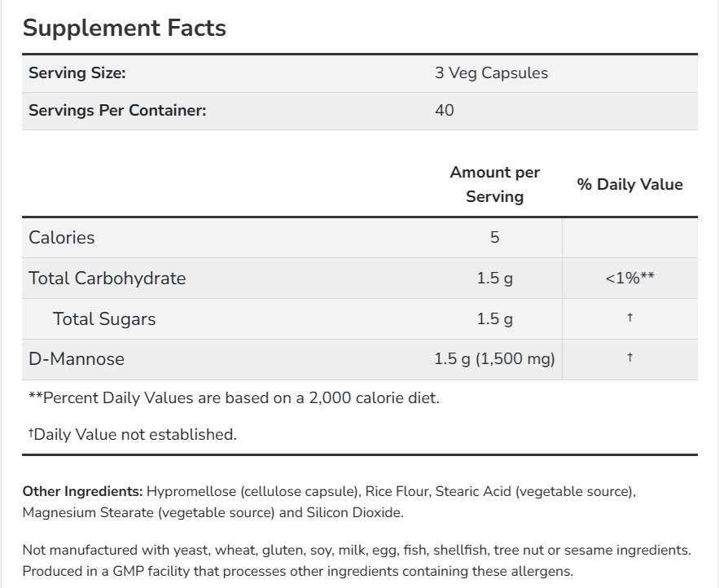Click the Percent Daily Values footnote
Viewport: 719px width, 588px height.
click(235, 398)
